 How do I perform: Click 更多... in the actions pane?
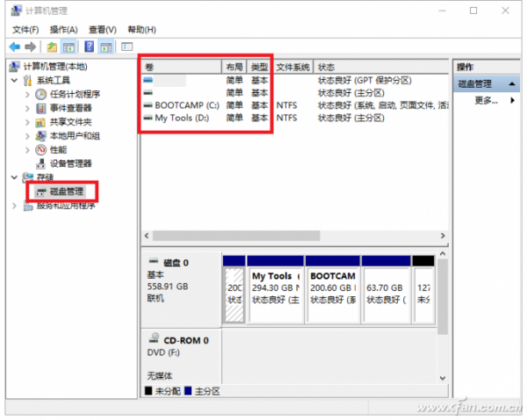pyautogui.click(x=484, y=100)
